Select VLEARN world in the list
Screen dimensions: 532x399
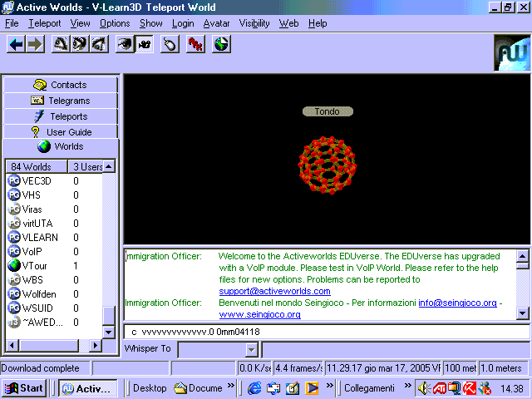pos(54,238)
